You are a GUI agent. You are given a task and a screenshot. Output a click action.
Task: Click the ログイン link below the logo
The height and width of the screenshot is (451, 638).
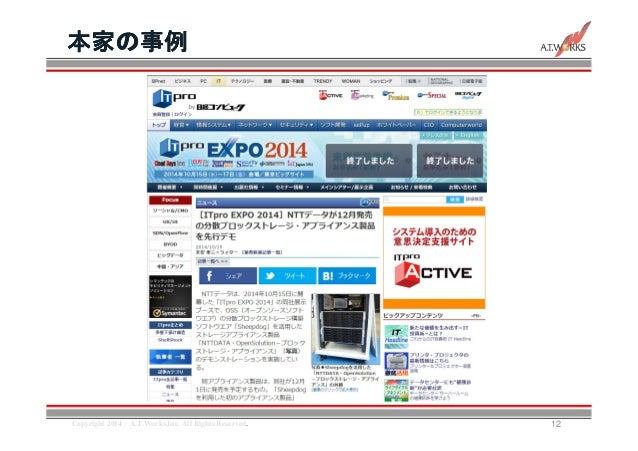(x=183, y=114)
